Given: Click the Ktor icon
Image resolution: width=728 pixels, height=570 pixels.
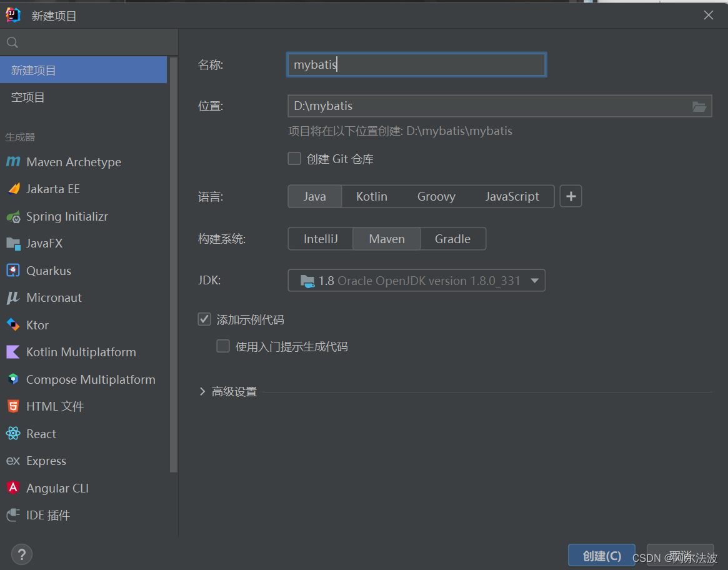Looking at the screenshot, I should click(x=13, y=325).
